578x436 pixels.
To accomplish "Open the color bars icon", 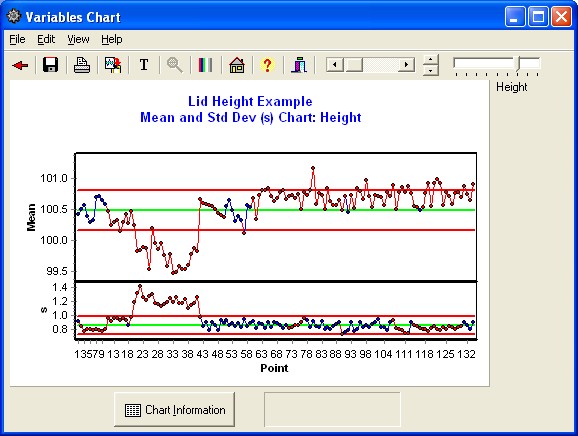I will click(205, 65).
